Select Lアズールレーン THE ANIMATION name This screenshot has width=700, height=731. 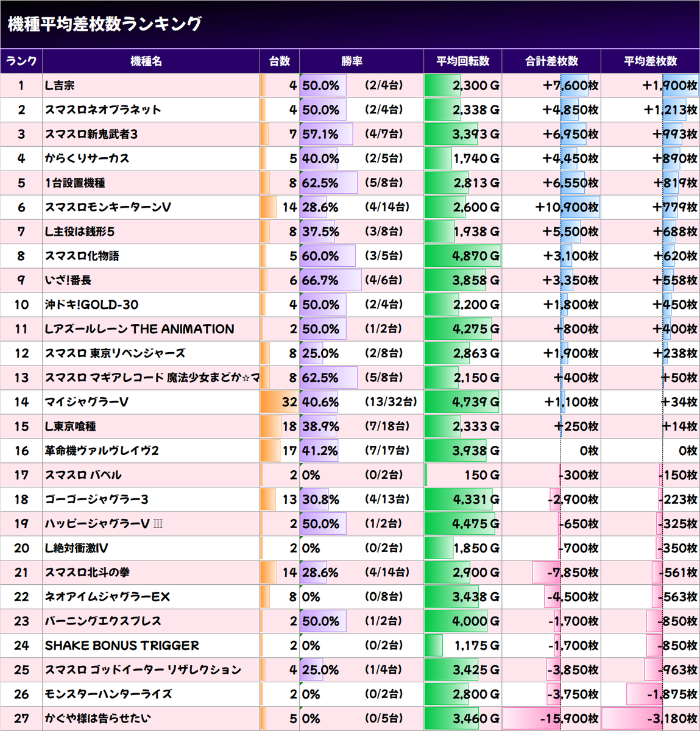140,329
